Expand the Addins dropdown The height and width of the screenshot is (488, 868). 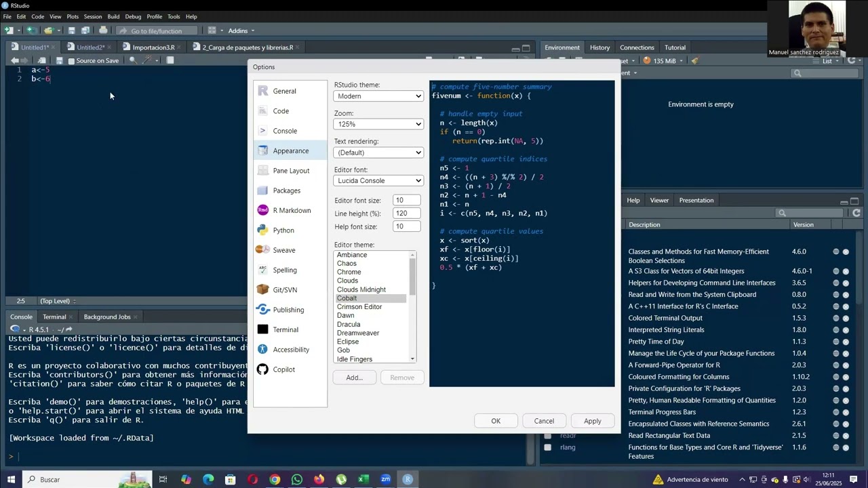(241, 30)
